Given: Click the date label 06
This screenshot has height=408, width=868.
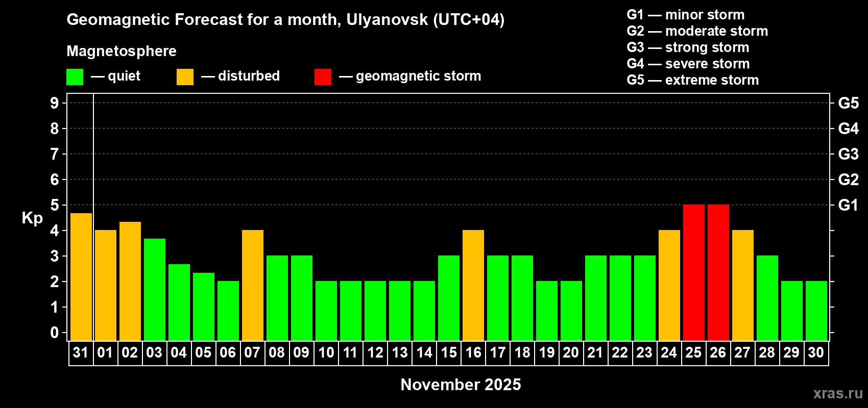Looking at the screenshot, I should 228,353.
